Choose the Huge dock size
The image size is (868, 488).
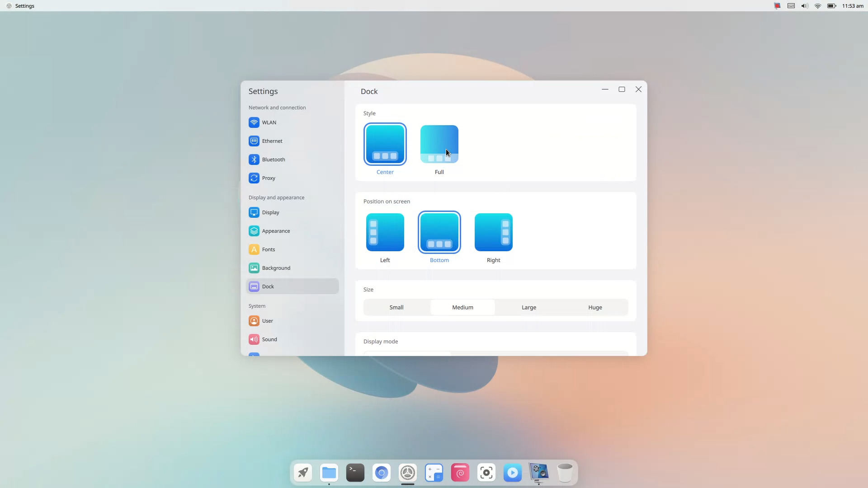[594, 307]
